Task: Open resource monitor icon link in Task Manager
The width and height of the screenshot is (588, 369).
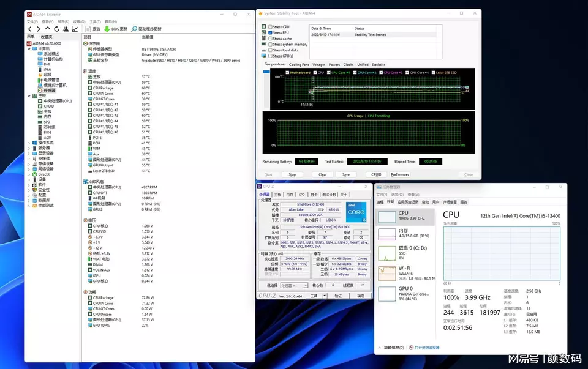Action: [412, 347]
